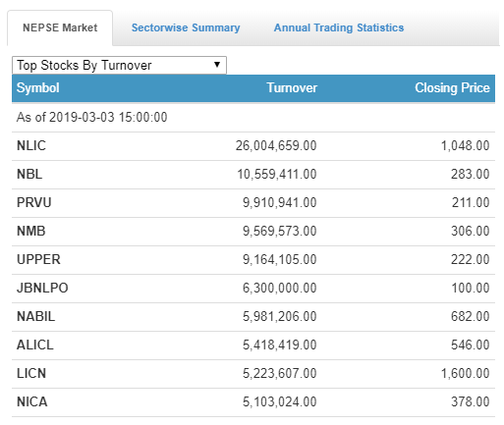This screenshot has width=504, height=425.
Task: Click the ALICL symbol
Action: pyautogui.click(x=35, y=345)
